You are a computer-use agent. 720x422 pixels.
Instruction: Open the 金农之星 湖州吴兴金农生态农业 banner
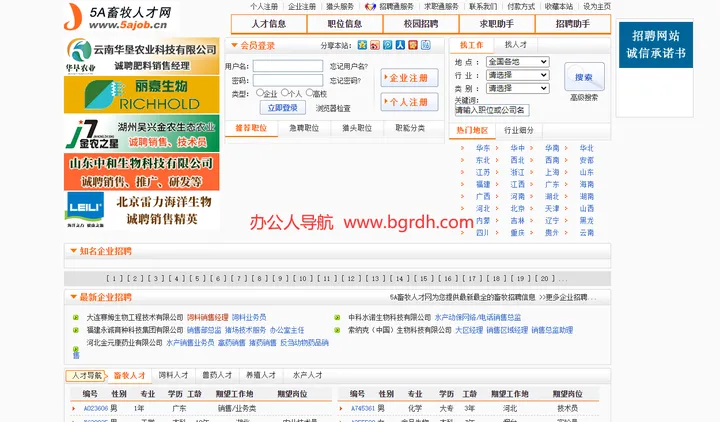tap(141, 133)
